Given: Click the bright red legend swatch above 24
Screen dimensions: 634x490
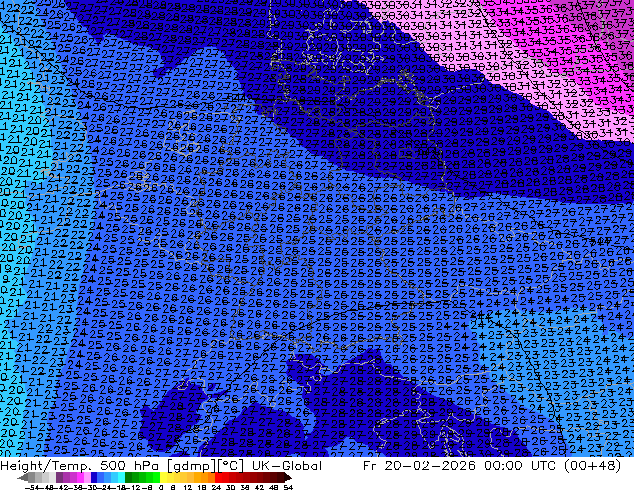Looking at the screenshot, I should [218, 477].
